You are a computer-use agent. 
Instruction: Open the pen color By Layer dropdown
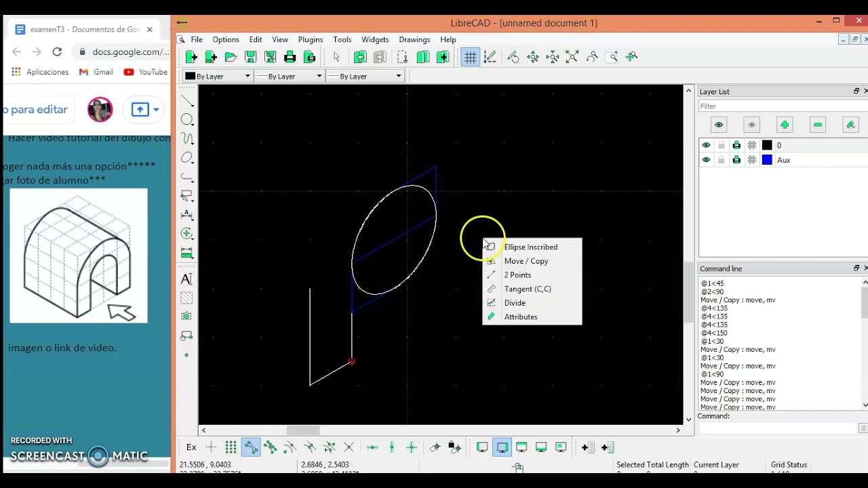click(x=218, y=77)
